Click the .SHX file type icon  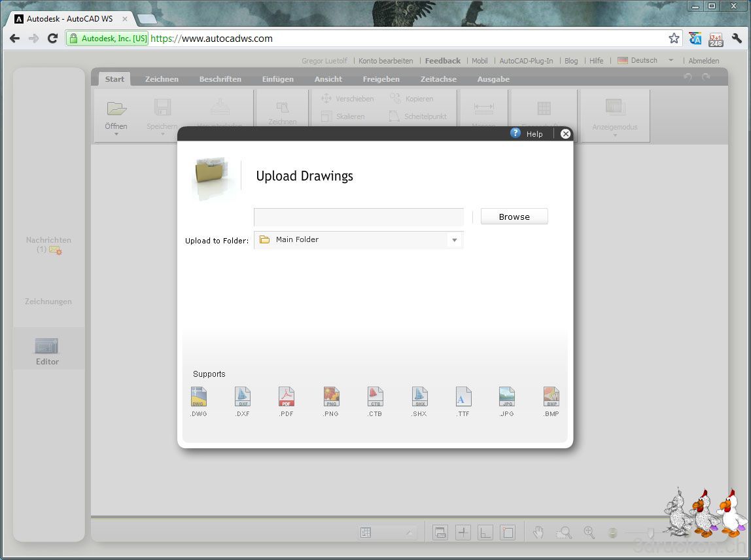[x=419, y=396]
